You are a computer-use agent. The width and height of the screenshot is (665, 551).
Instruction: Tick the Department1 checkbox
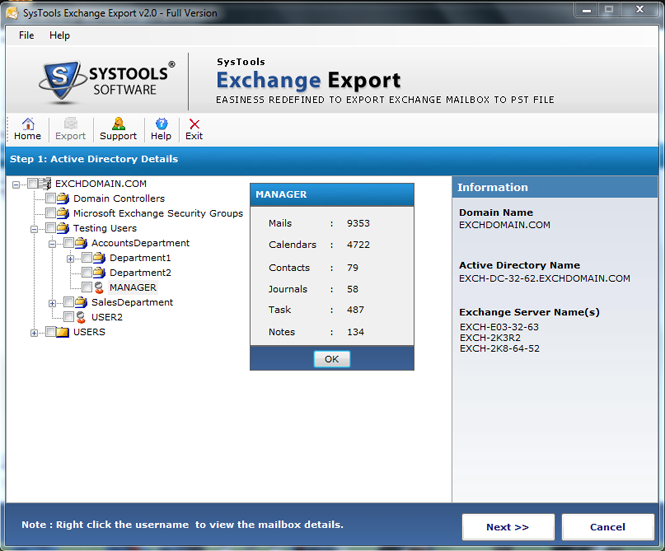[87, 257]
